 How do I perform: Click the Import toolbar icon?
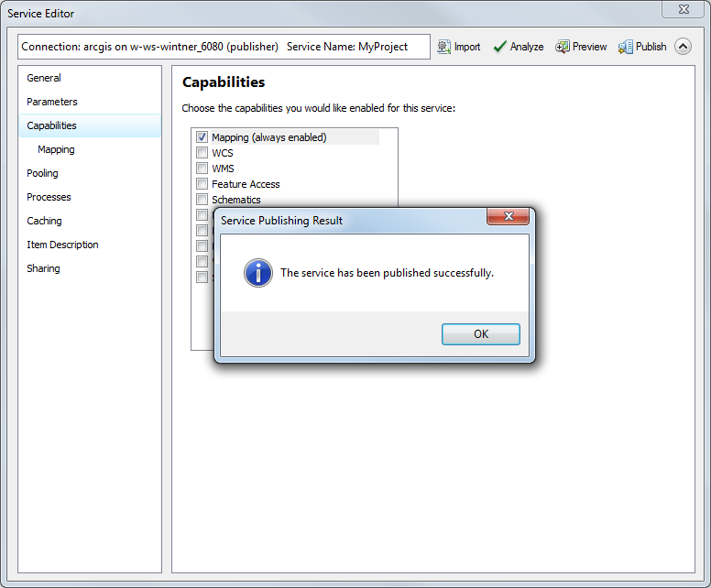(444, 47)
